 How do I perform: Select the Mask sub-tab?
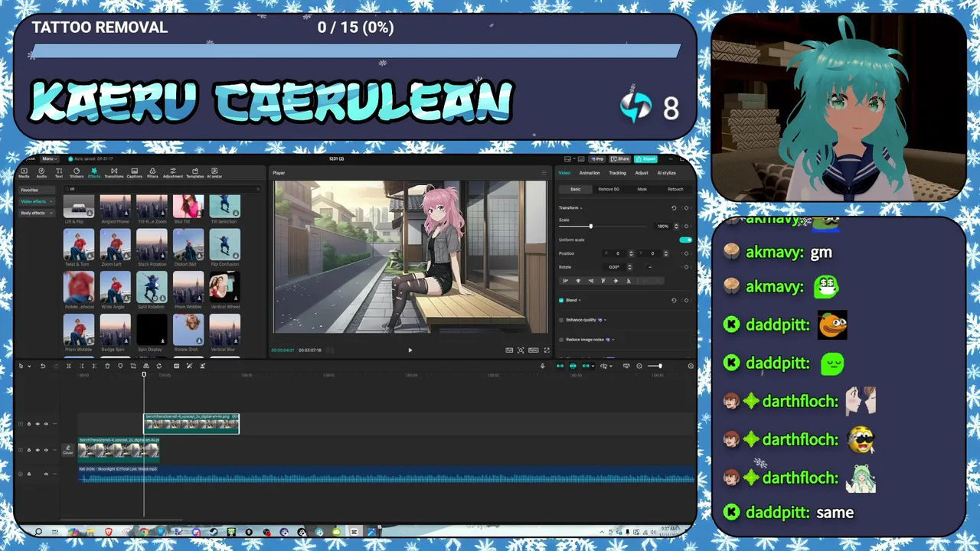642,189
